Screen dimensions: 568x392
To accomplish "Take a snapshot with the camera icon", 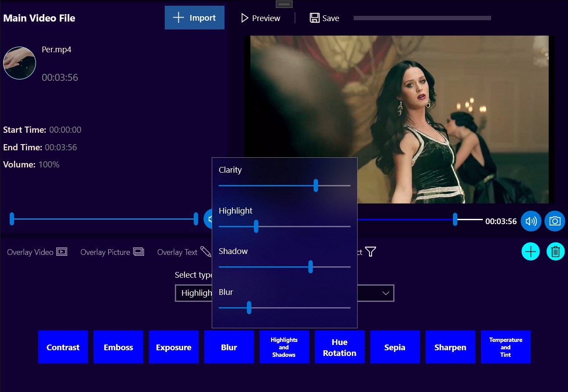I will tap(555, 221).
